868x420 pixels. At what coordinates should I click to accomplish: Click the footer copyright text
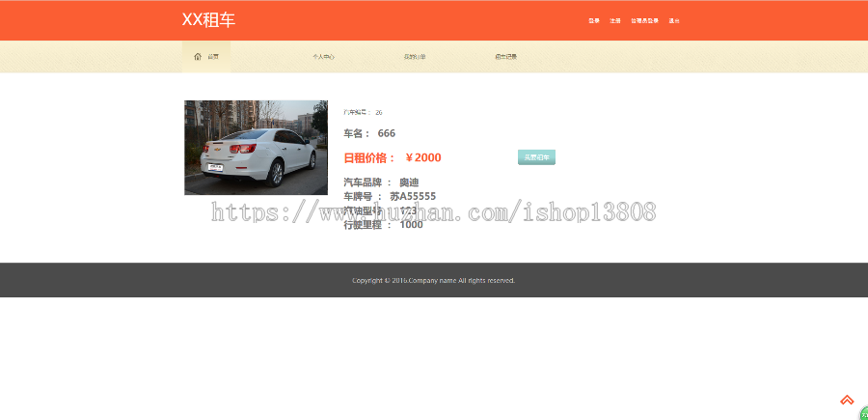(433, 280)
